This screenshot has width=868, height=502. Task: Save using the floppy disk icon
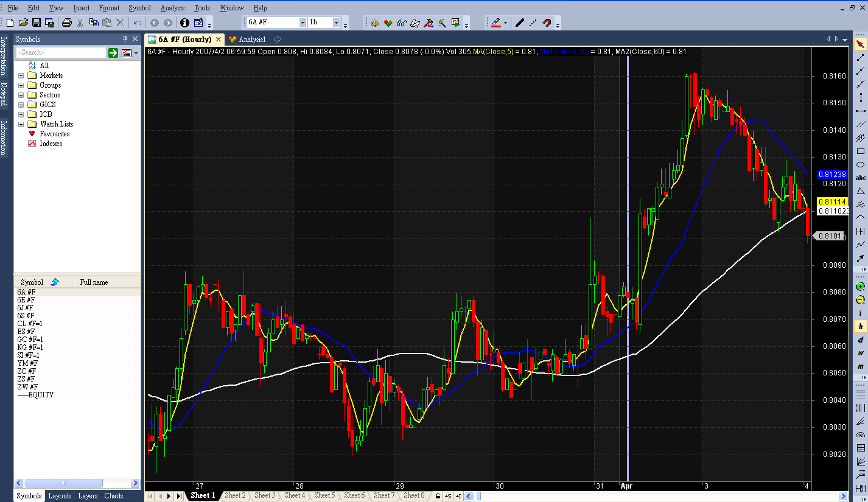click(37, 23)
